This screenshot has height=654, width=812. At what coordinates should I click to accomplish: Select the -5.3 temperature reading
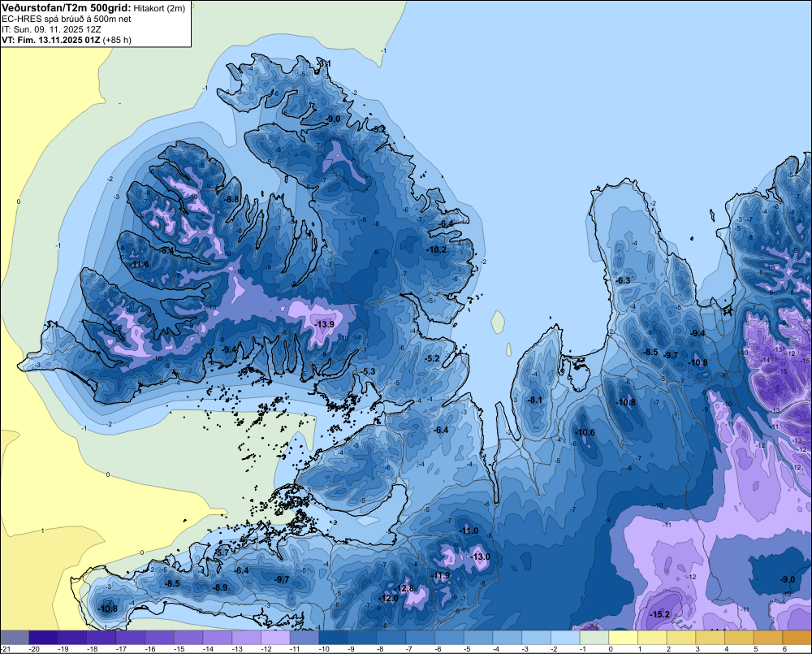368,371
